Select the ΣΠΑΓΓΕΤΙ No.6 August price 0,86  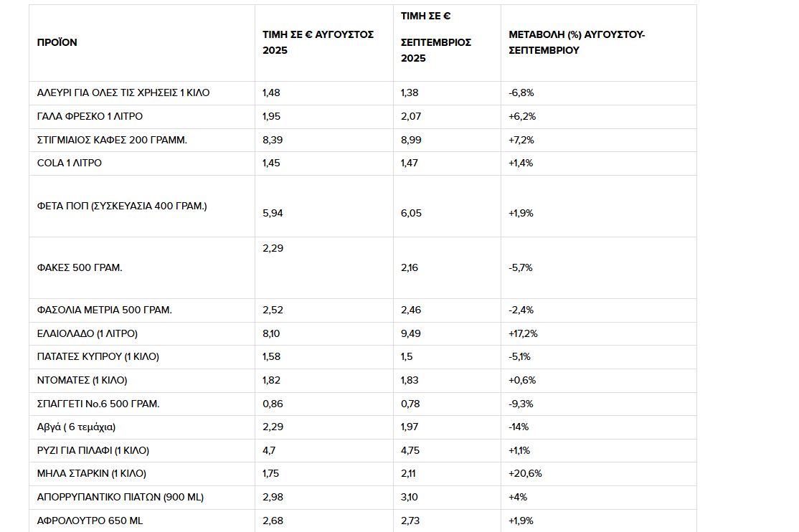pyautogui.click(x=273, y=404)
